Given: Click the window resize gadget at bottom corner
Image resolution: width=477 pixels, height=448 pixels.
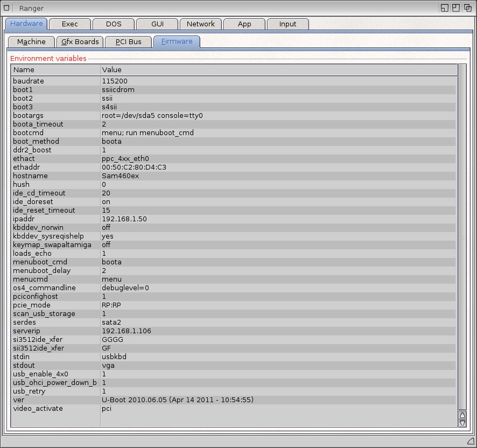Looking at the screenshot, I should pos(469,441).
